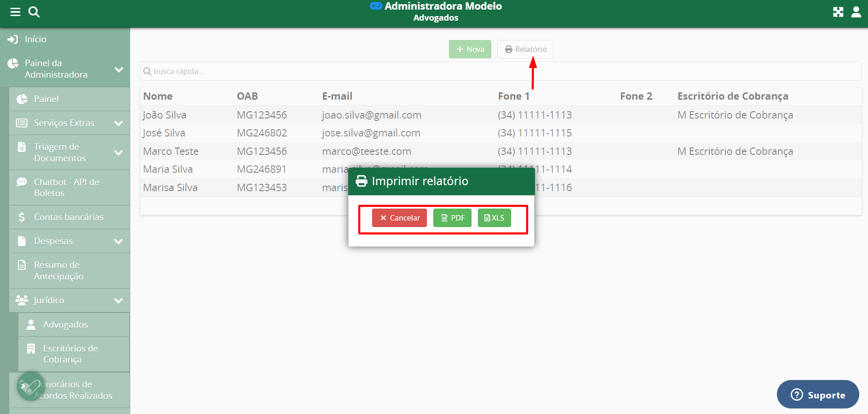The image size is (868, 414).
Task: Click the game controller icon beside title
Action: pyautogui.click(x=376, y=6)
